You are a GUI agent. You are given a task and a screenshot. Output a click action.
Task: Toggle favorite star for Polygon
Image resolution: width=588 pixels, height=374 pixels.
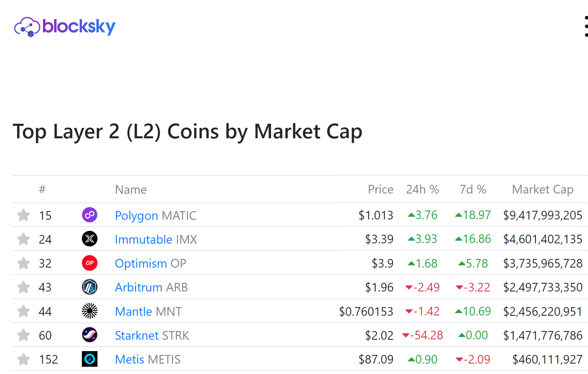[x=24, y=215]
